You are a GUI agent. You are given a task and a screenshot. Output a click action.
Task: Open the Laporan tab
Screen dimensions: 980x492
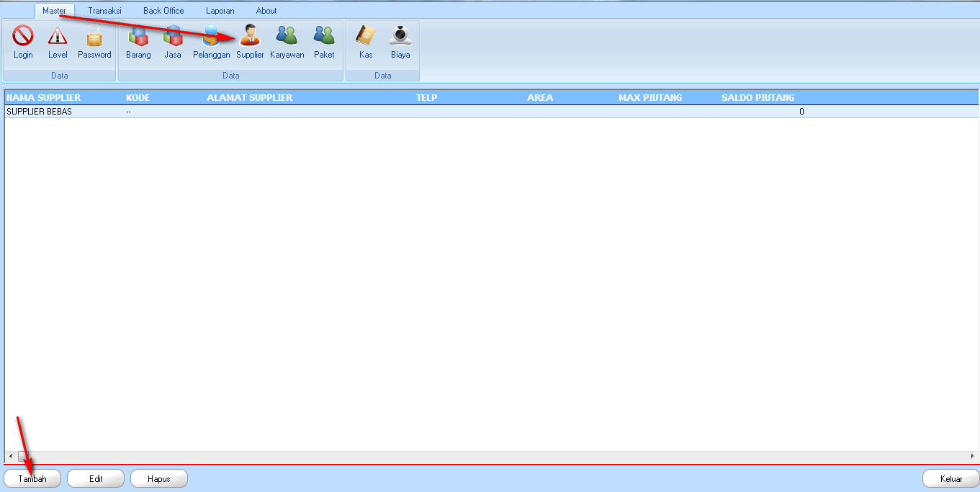pyautogui.click(x=220, y=11)
